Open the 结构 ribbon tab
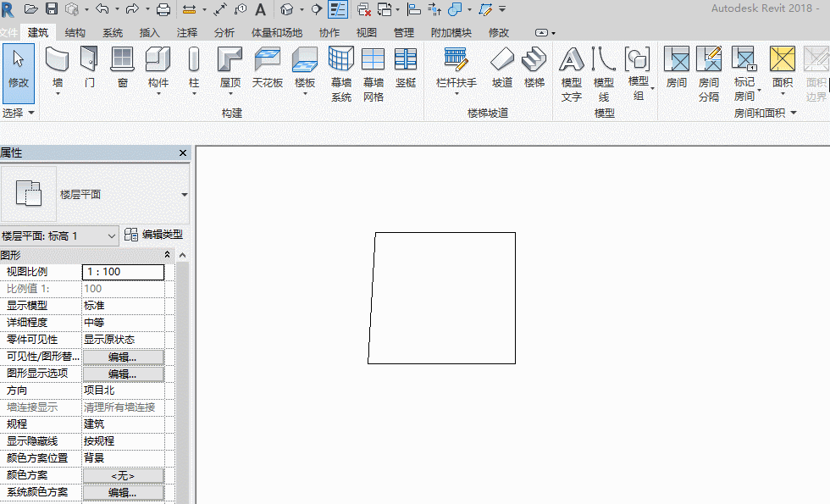Image resolution: width=830 pixels, height=504 pixels. 75,32
